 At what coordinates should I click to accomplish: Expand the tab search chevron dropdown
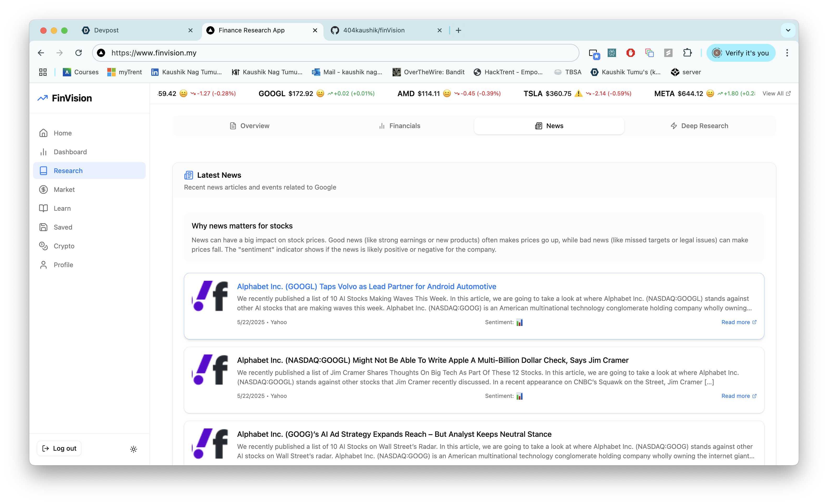click(x=788, y=30)
